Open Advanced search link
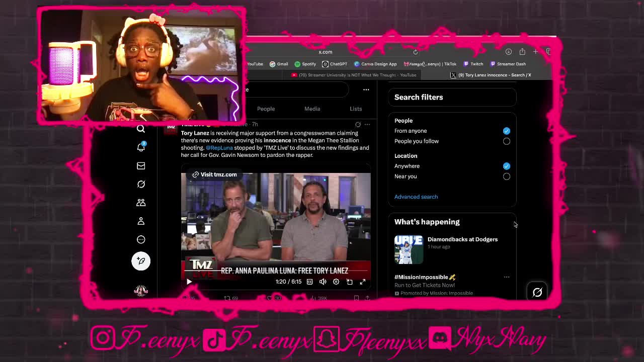This screenshot has width=644, height=362. tap(416, 197)
